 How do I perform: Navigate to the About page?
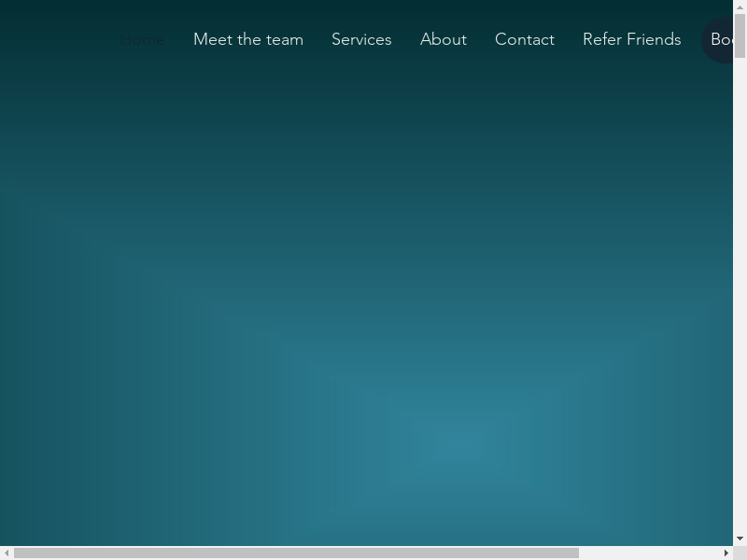pos(444,39)
